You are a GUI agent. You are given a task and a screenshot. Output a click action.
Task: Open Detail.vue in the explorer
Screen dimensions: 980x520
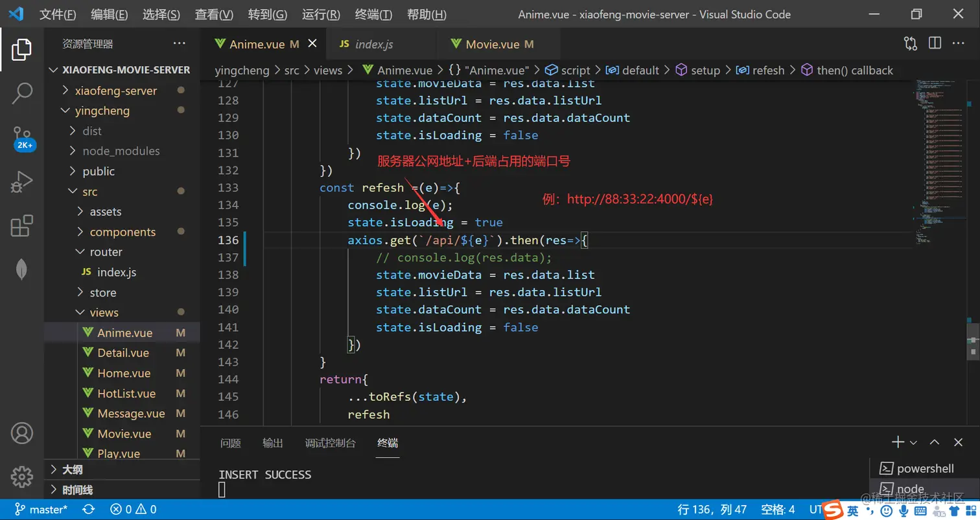click(x=122, y=353)
